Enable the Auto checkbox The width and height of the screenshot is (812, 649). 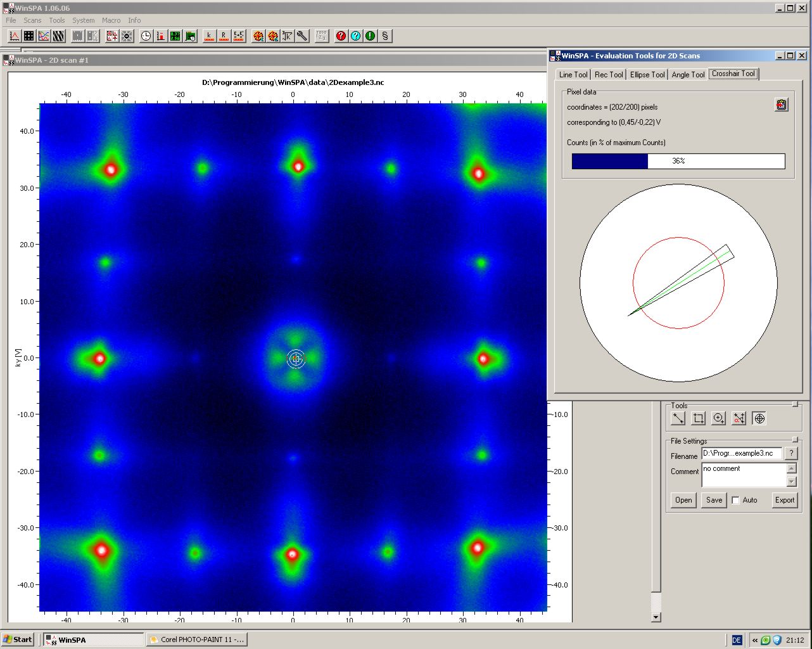coord(735,500)
